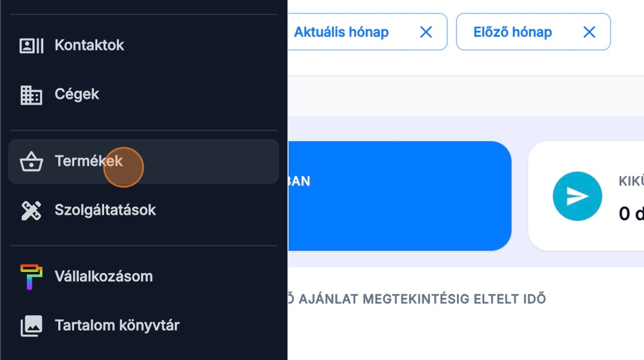Viewport: 644px width, 360px height.
Task: Click the "0 d" value in the white card
Action: pyautogui.click(x=631, y=214)
